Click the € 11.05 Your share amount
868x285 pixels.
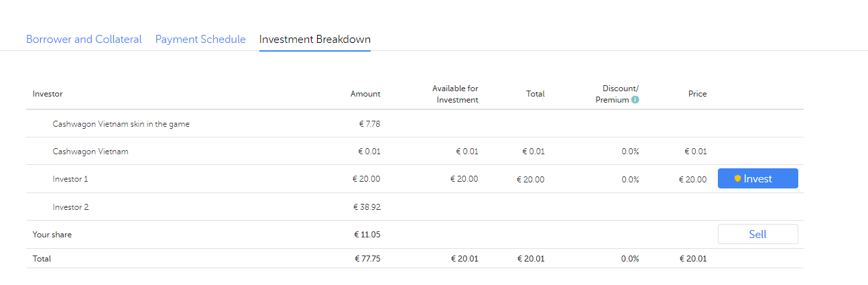click(x=367, y=235)
